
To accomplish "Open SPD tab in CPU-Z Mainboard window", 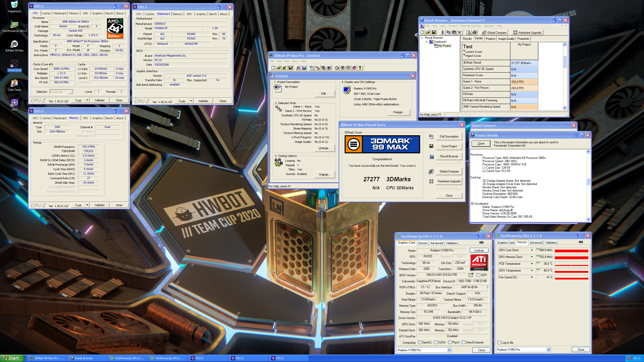I will (x=189, y=14).
